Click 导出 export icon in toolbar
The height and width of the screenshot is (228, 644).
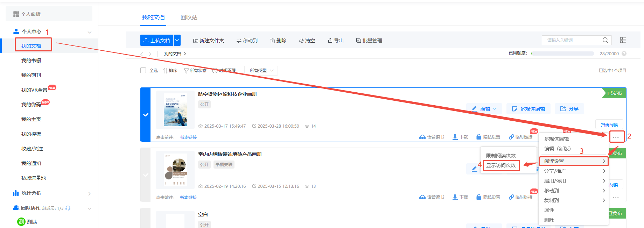330,41
